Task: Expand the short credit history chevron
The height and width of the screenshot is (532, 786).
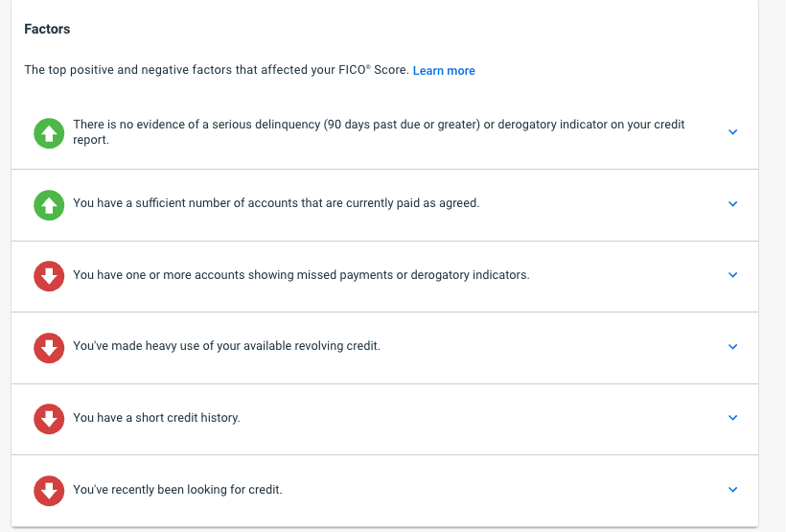Action: 733,418
